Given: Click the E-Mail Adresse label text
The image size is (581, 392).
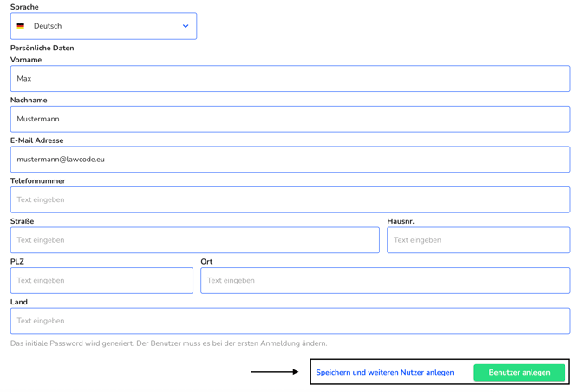Looking at the screenshot, I should point(36,140).
